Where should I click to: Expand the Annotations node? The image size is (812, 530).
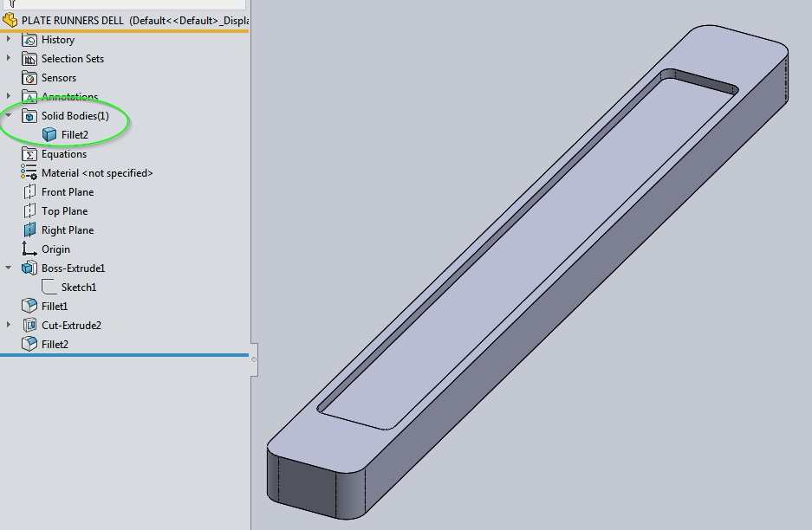[x=9, y=96]
